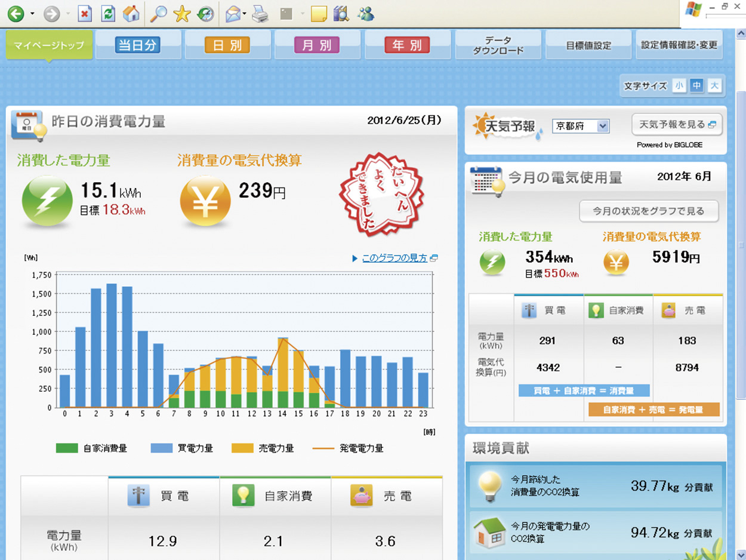Image resolution: width=746 pixels, height=560 pixels.
Task: Click the 今月の状況をグラフで見る button
Action: [x=648, y=211]
